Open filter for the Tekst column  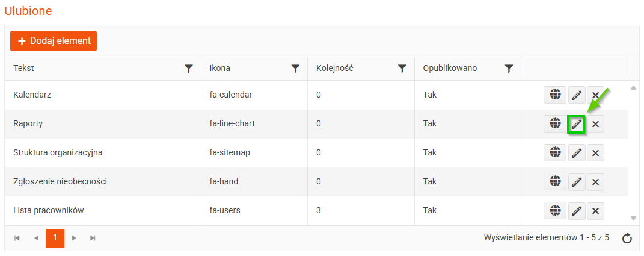[188, 69]
